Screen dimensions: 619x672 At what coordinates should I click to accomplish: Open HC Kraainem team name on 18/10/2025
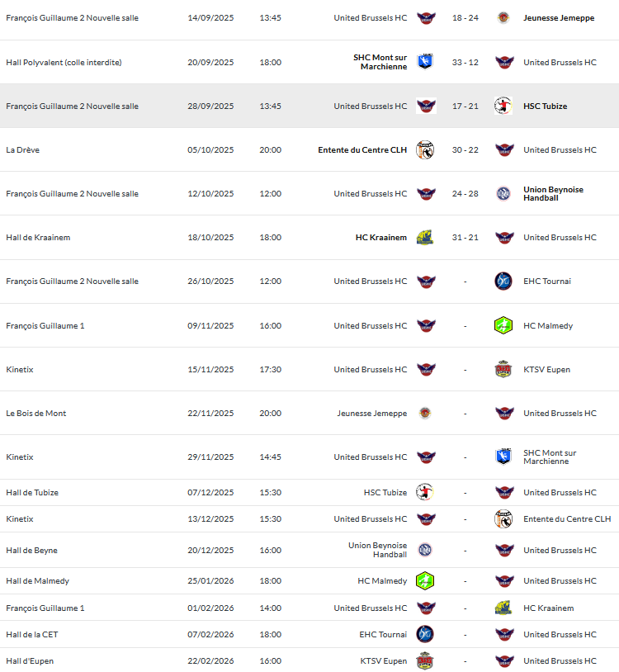pyautogui.click(x=381, y=238)
